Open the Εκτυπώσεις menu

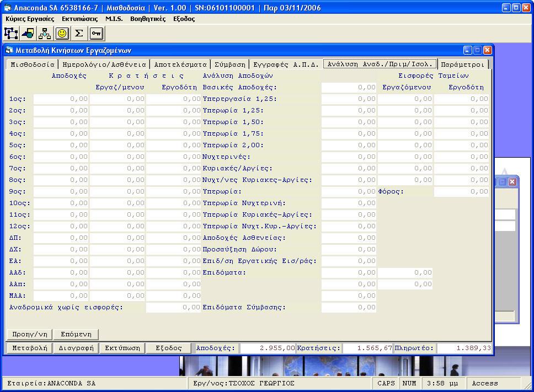[x=80, y=19]
